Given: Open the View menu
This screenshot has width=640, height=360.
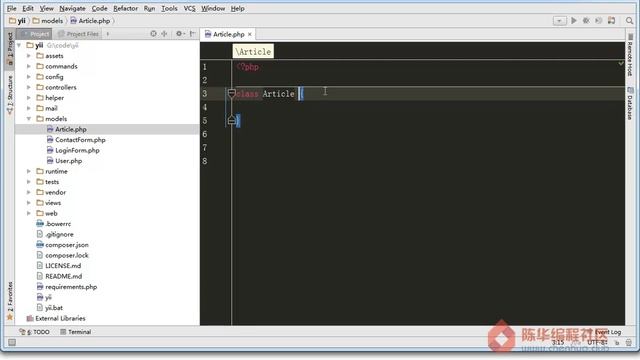Looking at the screenshot, I should click(47, 8).
